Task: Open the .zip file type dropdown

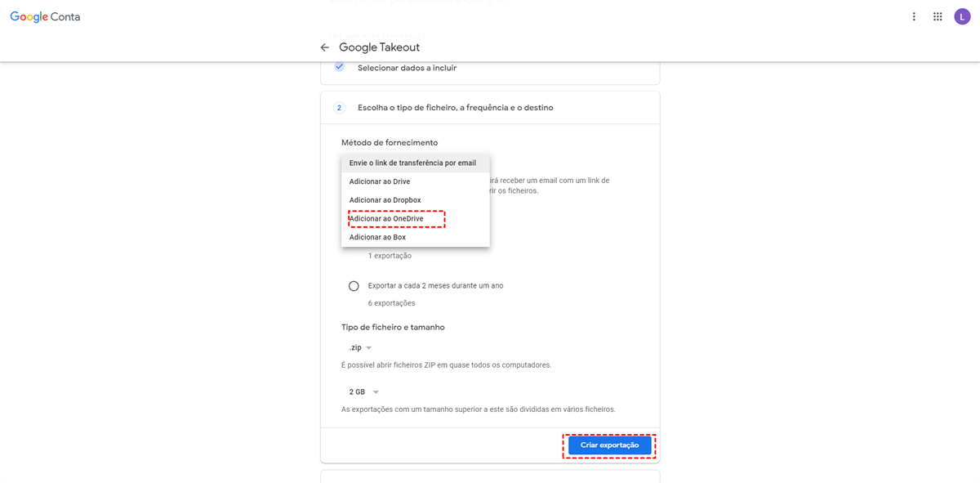Action: coord(360,347)
